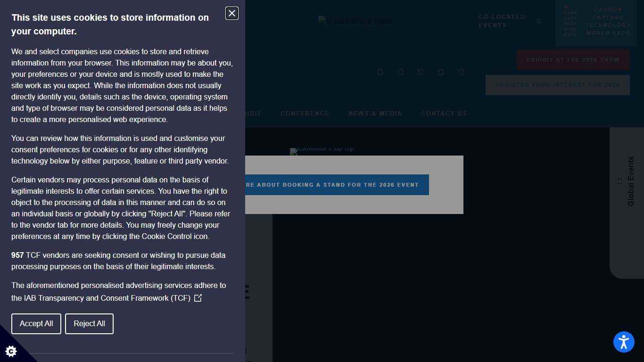Click the Cookie Control gear icon

(11, 351)
